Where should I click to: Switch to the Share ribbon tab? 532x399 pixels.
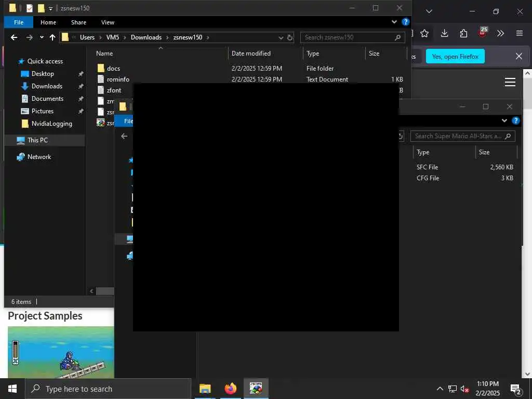(x=79, y=22)
